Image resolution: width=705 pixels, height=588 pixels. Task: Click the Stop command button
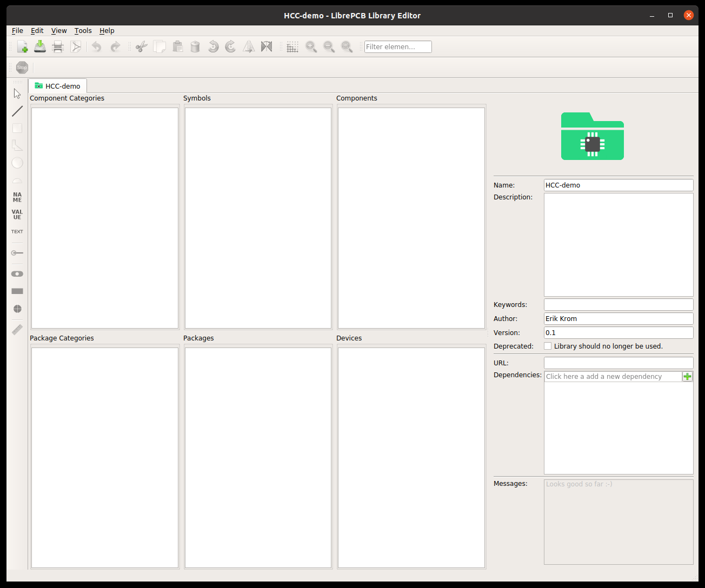[22, 68]
